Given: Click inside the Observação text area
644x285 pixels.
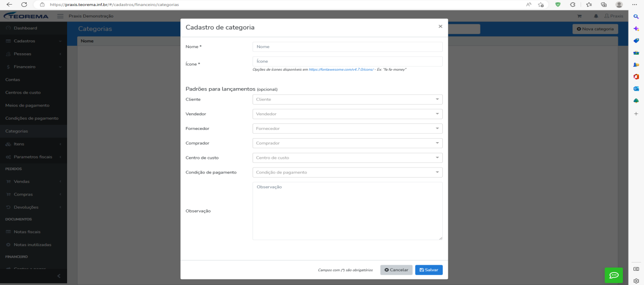Looking at the screenshot, I should coord(347,211).
